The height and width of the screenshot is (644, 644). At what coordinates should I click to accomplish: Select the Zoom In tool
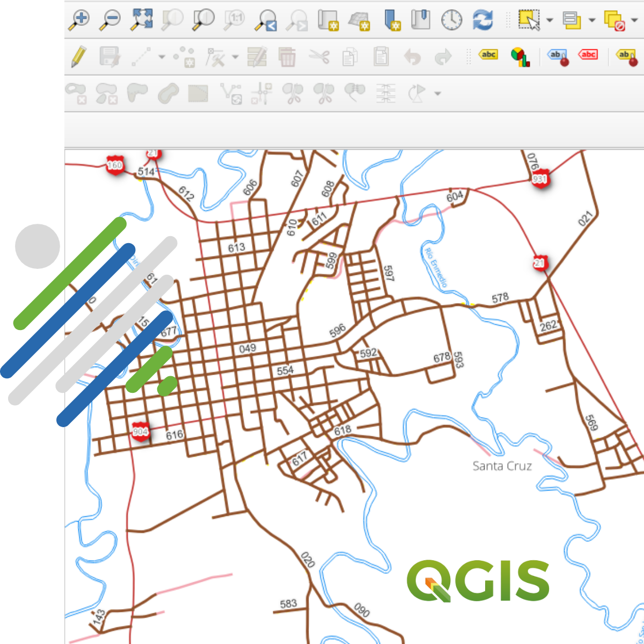coord(79,20)
